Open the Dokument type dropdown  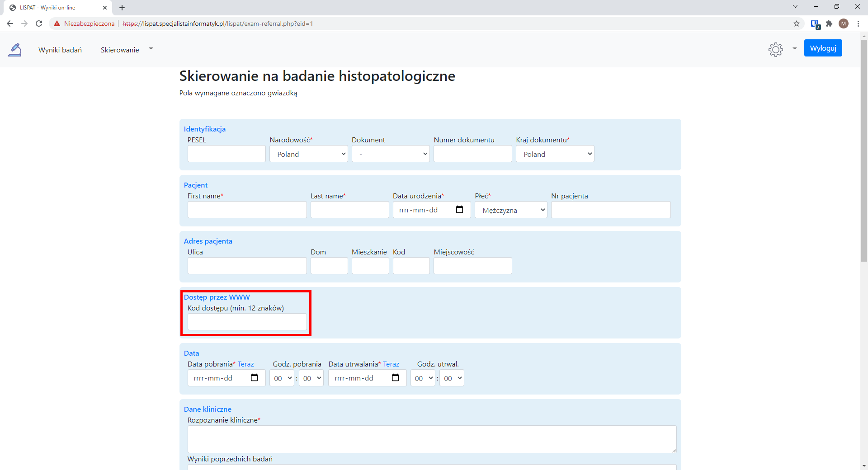391,154
